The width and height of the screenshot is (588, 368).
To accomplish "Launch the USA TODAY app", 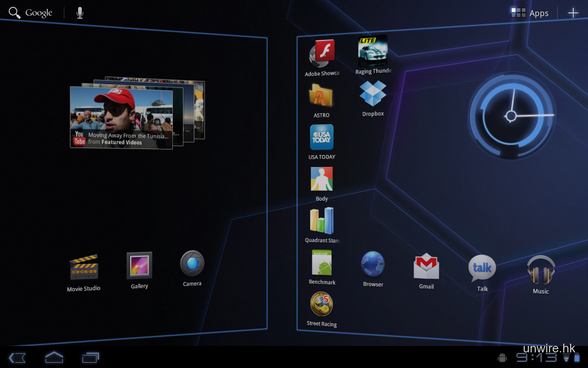I will (x=322, y=138).
